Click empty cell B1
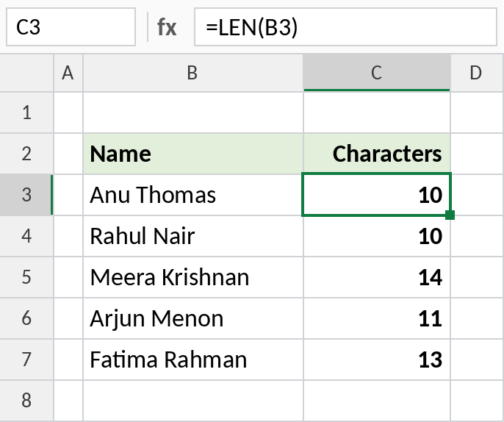Image resolution: width=504 pixels, height=422 pixels. [192, 112]
